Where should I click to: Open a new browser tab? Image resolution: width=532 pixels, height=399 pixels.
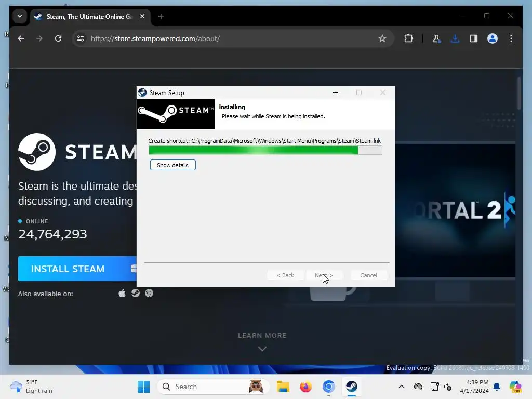pos(161,16)
